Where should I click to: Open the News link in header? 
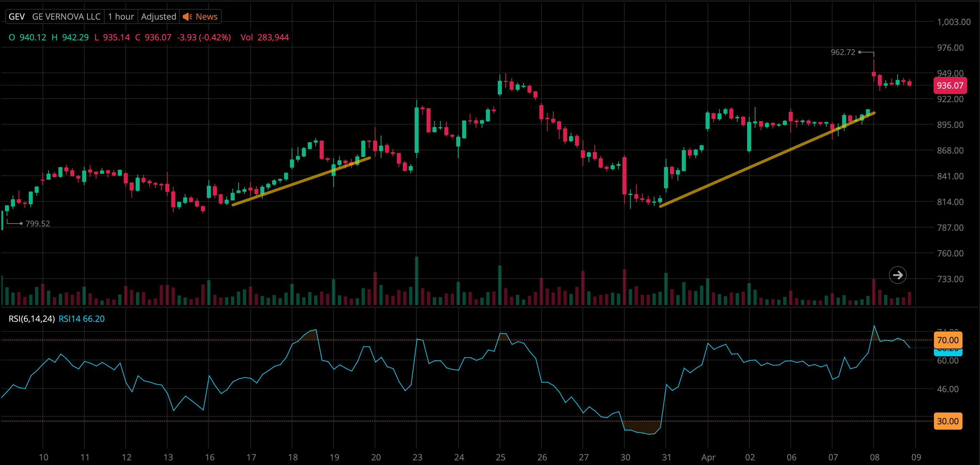pos(206,17)
